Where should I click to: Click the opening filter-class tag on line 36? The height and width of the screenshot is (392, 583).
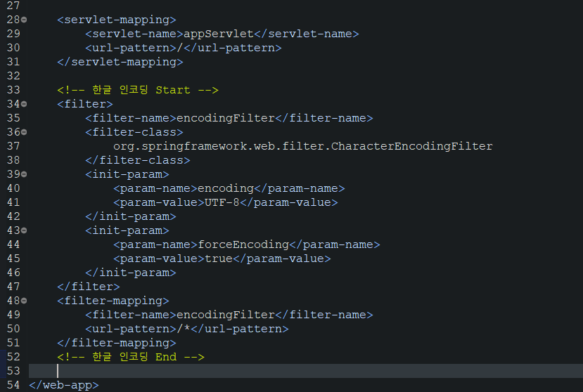point(134,132)
